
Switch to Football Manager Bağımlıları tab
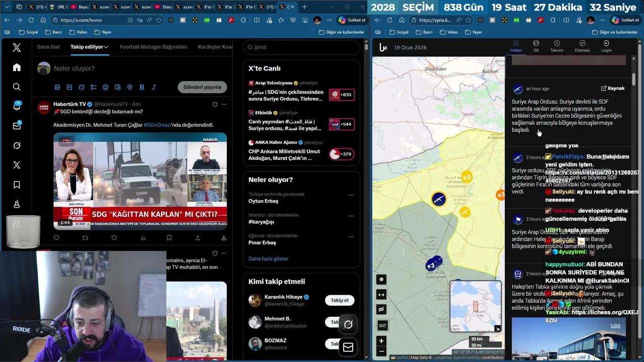click(153, 47)
